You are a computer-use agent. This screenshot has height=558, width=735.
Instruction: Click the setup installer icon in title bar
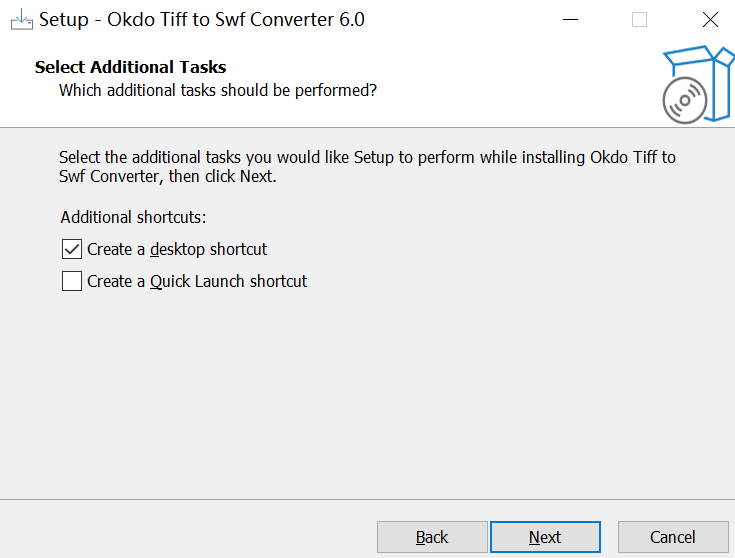click(20, 19)
